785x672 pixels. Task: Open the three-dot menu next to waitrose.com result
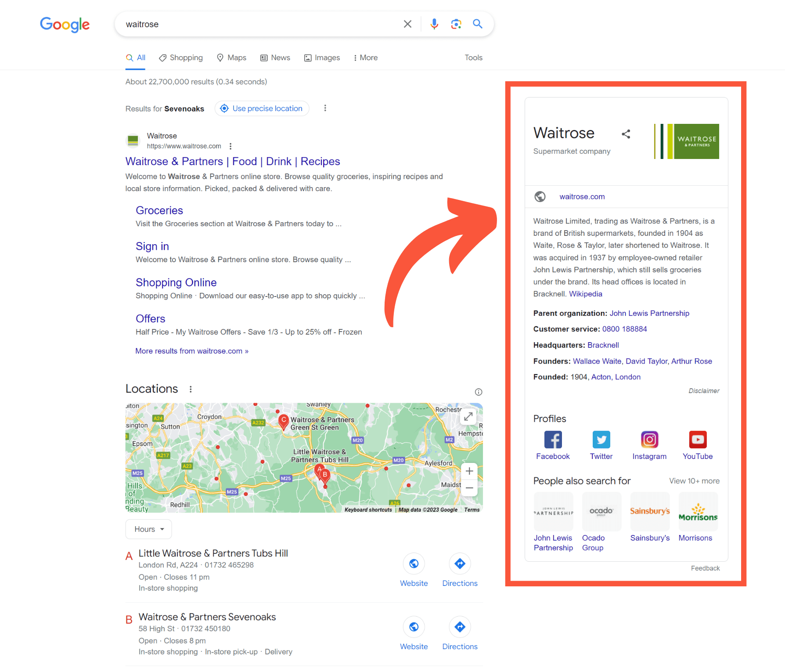point(230,146)
